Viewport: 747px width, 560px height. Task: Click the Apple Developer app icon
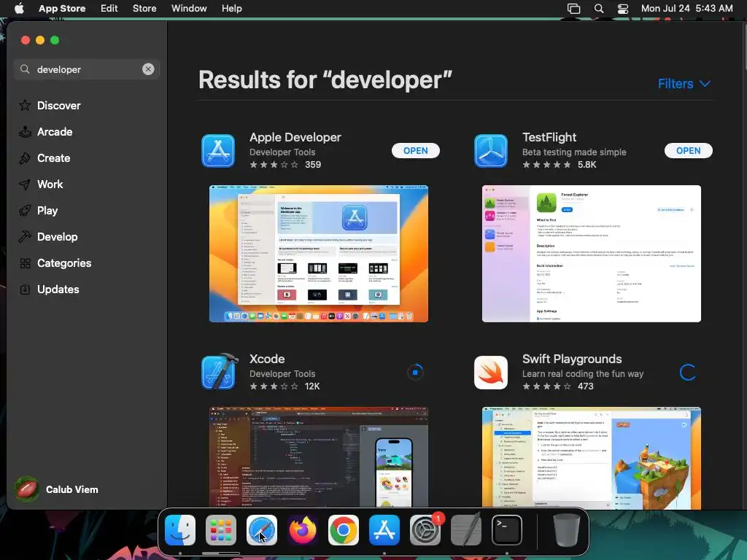[x=218, y=151]
